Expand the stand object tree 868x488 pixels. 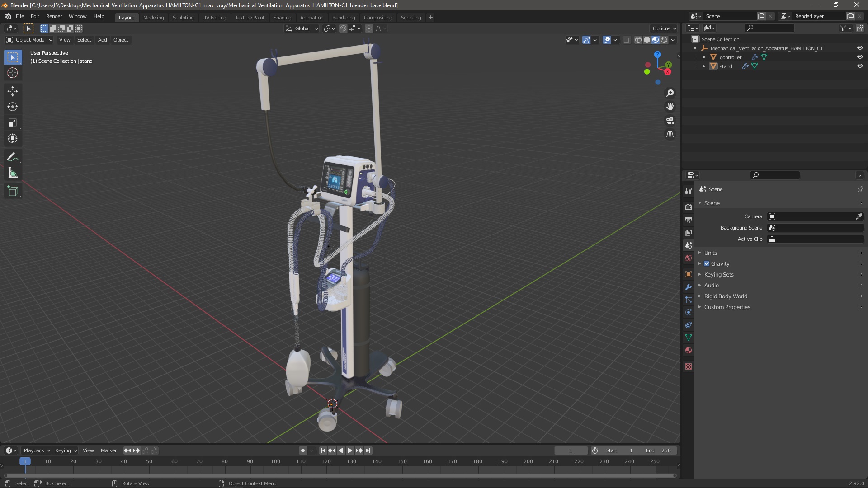coord(704,66)
